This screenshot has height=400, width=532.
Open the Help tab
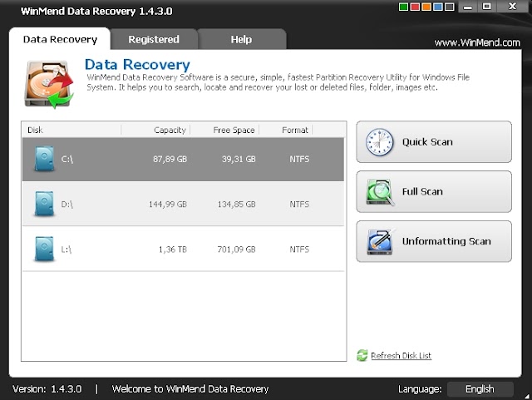(x=241, y=39)
